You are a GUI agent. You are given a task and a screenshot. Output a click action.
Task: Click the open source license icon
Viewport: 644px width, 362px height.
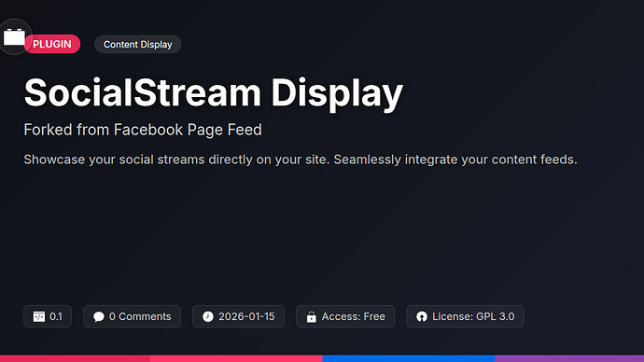(x=422, y=316)
